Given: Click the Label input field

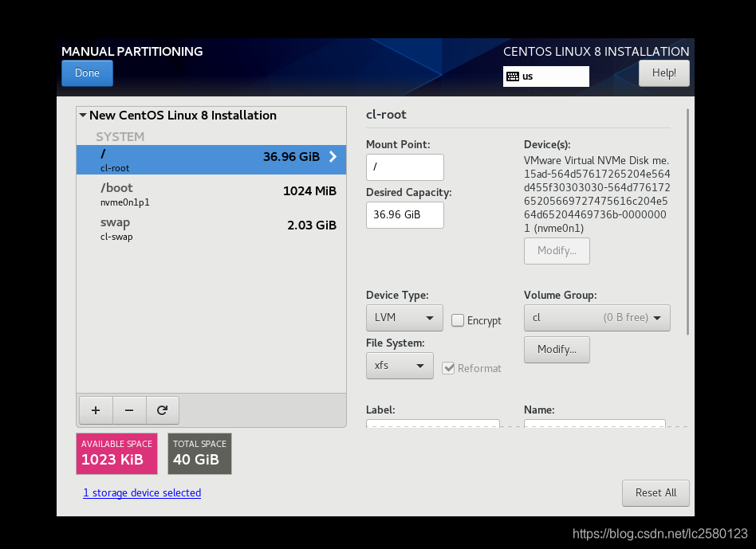Looking at the screenshot, I should point(433,423).
